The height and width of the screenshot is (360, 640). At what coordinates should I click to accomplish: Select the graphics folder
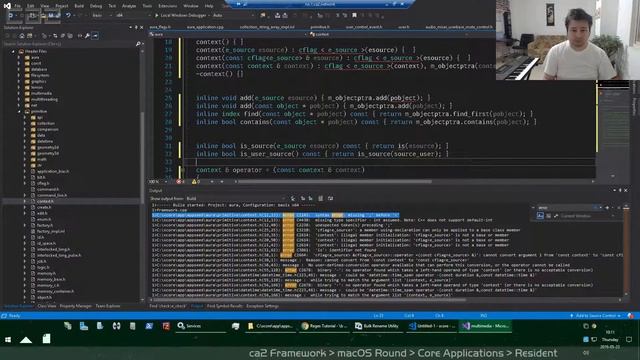click(38, 81)
